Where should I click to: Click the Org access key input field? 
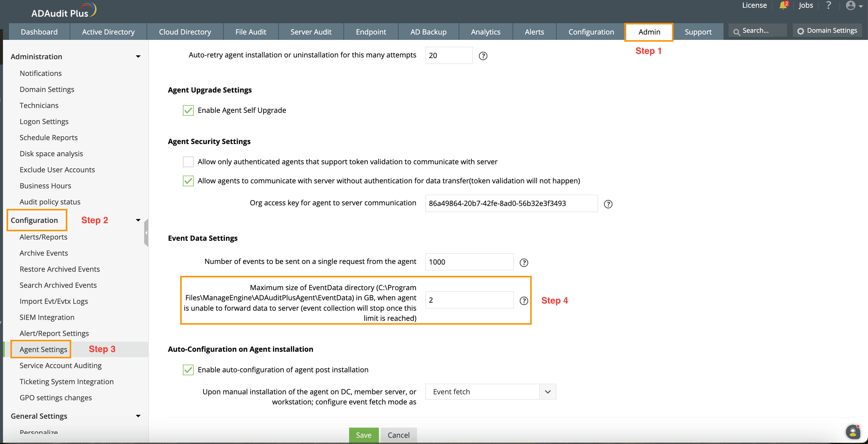511,203
